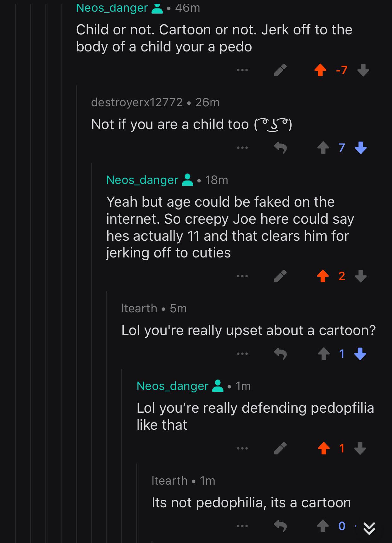This screenshot has width=392, height=543.
Task: Click the edit pencil on Neos_danger's 18m comment
Action: [x=280, y=275]
